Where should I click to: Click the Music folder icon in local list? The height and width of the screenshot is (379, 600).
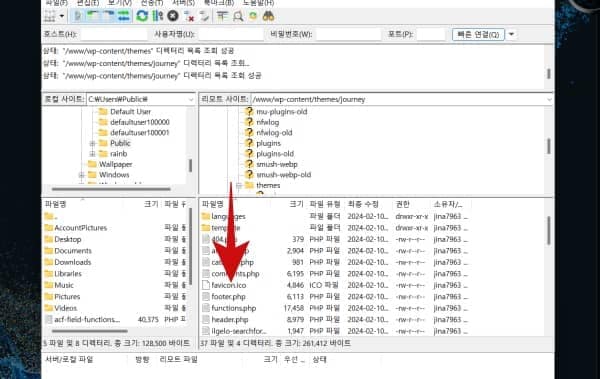49,285
